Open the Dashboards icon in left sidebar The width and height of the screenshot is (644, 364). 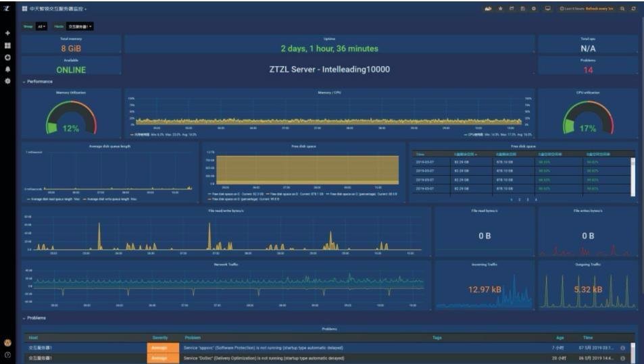coord(7,45)
